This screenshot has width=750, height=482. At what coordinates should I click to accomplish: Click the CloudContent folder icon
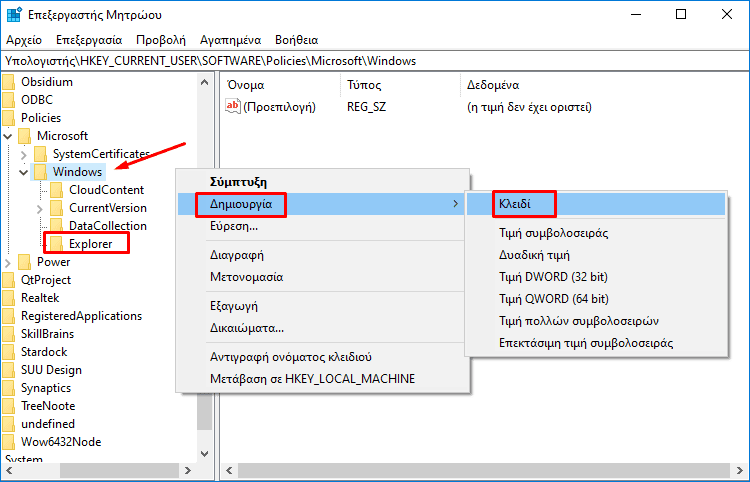[x=56, y=190]
